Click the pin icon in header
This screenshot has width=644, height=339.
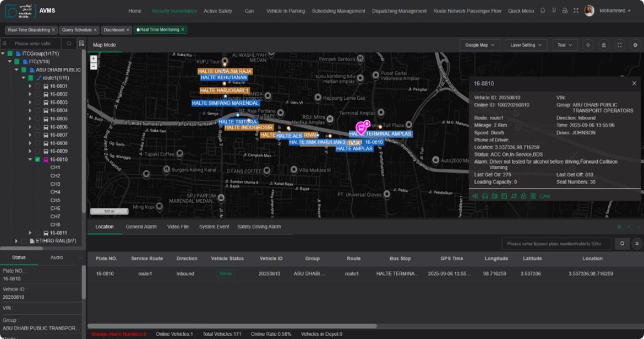pyautogui.click(x=554, y=11)
